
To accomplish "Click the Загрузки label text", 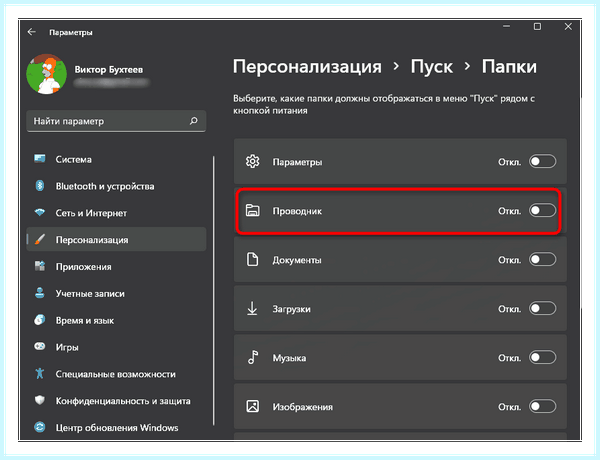I will coord(291,309).
